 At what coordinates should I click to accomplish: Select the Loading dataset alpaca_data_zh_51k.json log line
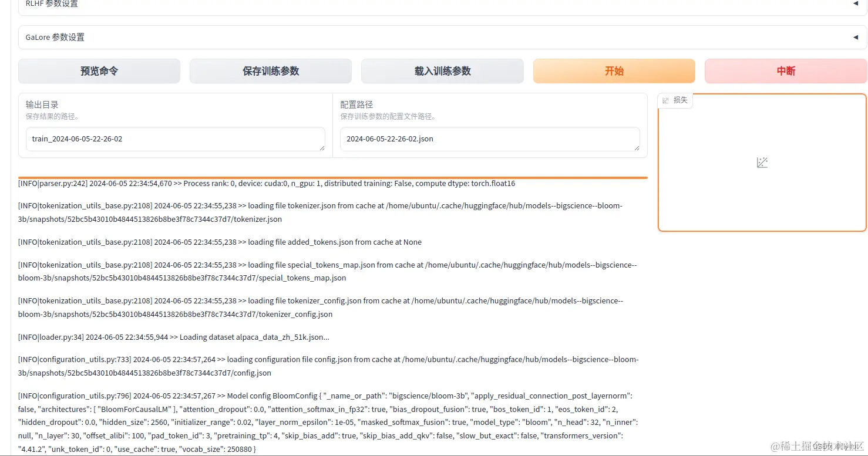pyautogui.click(x=174, y=337)
